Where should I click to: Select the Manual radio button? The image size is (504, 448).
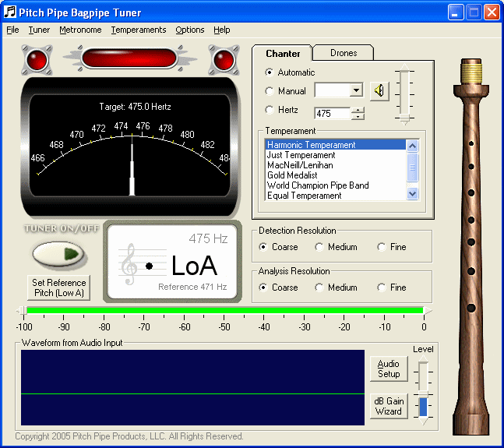[x=270, y=91]
